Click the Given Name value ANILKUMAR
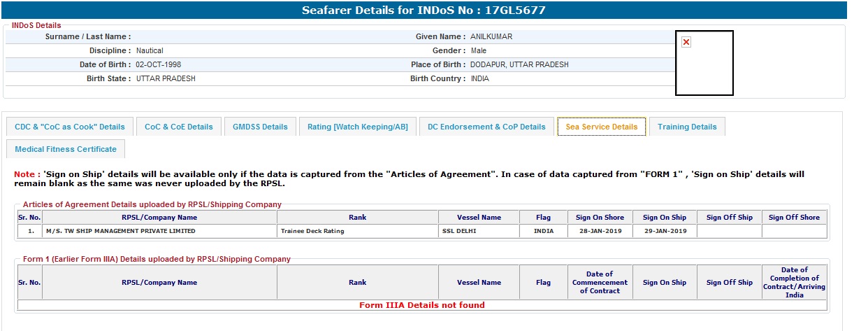 click(x=491, y=36)
